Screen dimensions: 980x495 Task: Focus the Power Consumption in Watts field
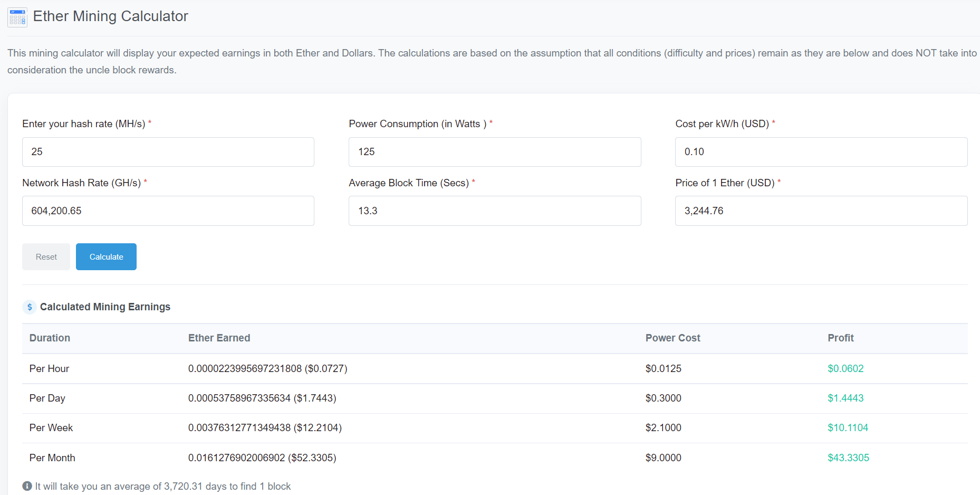click(495, 152)
